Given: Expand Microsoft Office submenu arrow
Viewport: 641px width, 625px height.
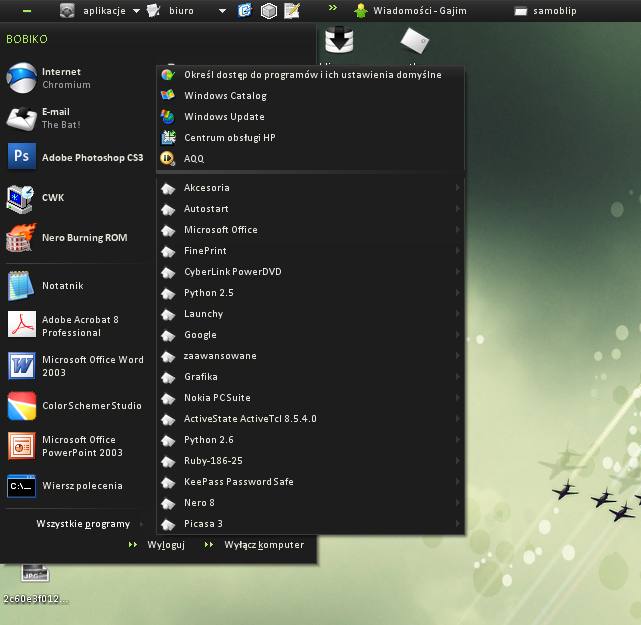Looking at the screenshot, I should pos(458,230).
